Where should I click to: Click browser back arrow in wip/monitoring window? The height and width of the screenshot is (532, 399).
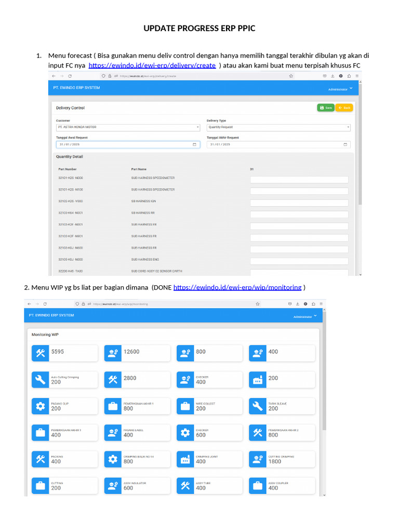(29, 304)
